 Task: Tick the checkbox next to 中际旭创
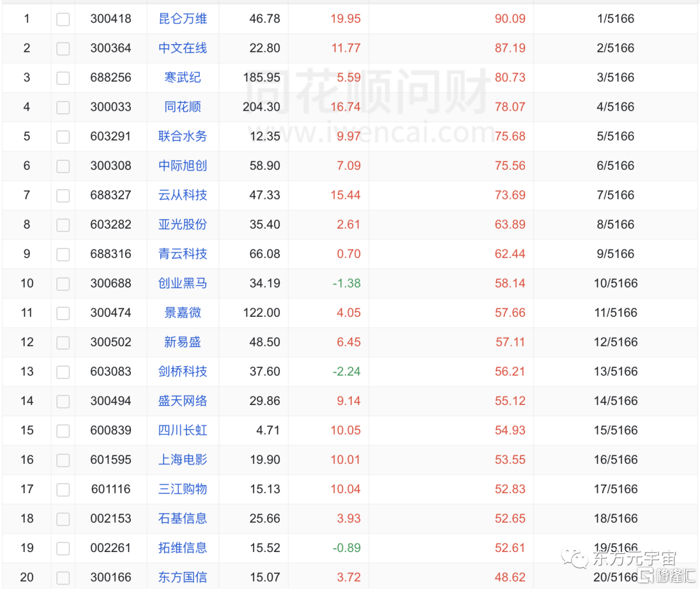click(63, 167)
